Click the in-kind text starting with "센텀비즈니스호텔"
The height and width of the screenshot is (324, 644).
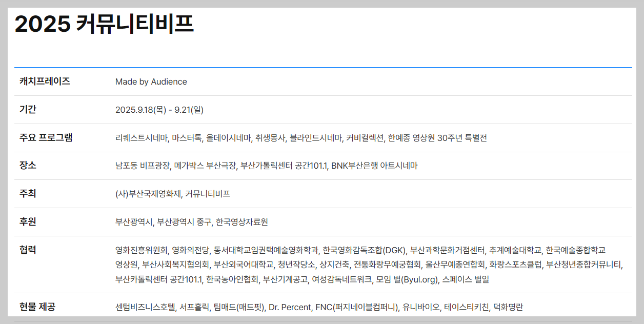[319, 308]
